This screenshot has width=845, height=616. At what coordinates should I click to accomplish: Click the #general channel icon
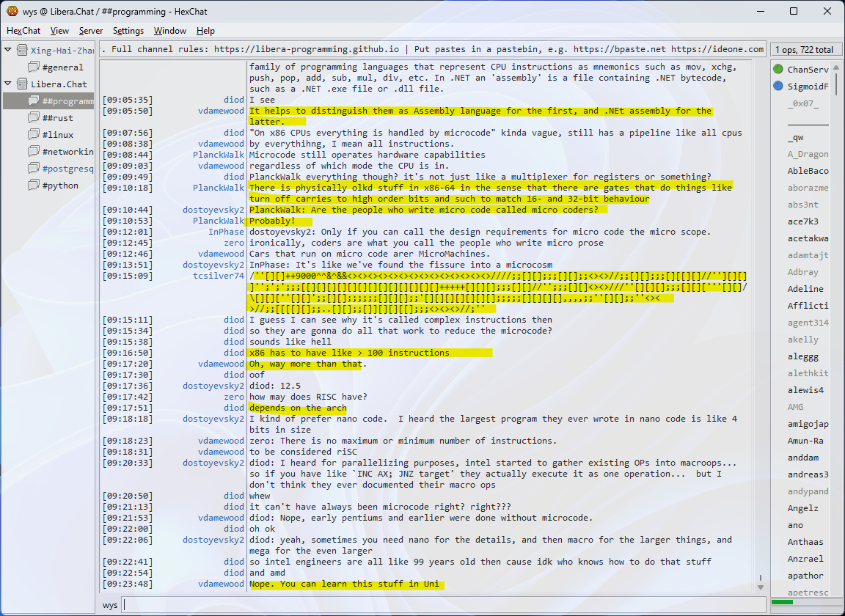34,67
